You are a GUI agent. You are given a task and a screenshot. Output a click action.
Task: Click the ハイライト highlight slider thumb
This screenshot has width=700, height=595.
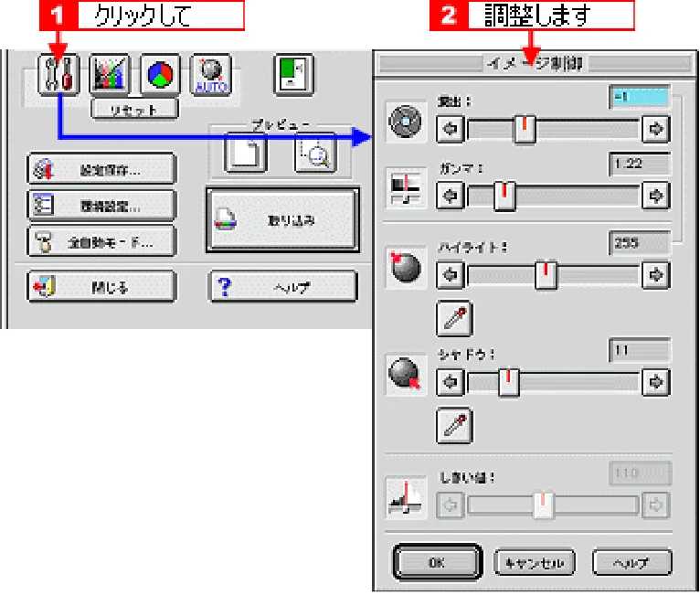[546, 274]
